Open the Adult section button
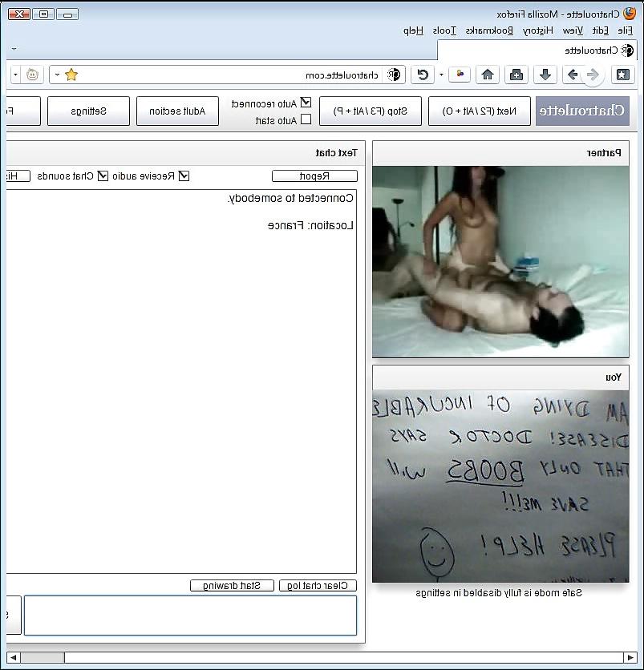Viewport: 644px width, 670px height. (x=177, y=111)
